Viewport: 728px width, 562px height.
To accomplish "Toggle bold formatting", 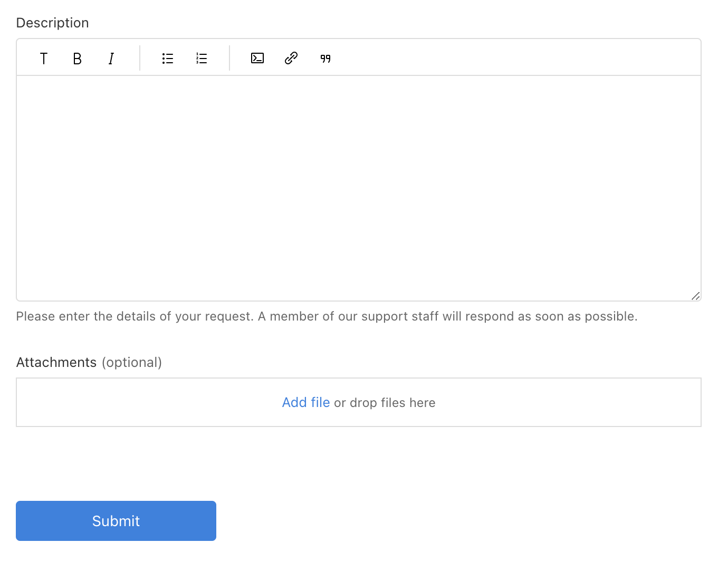I will [77, 59].
